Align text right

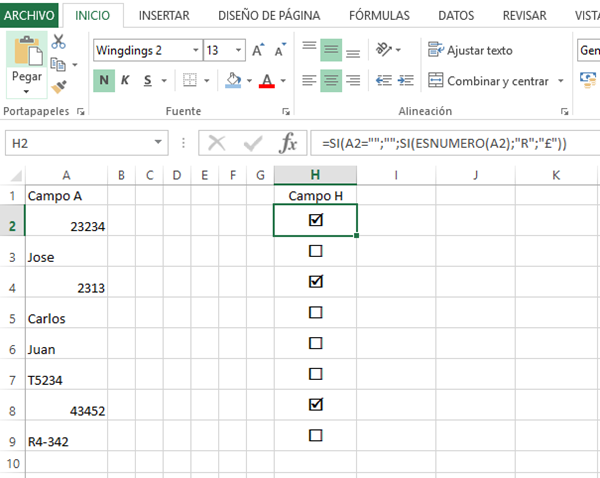353,80
